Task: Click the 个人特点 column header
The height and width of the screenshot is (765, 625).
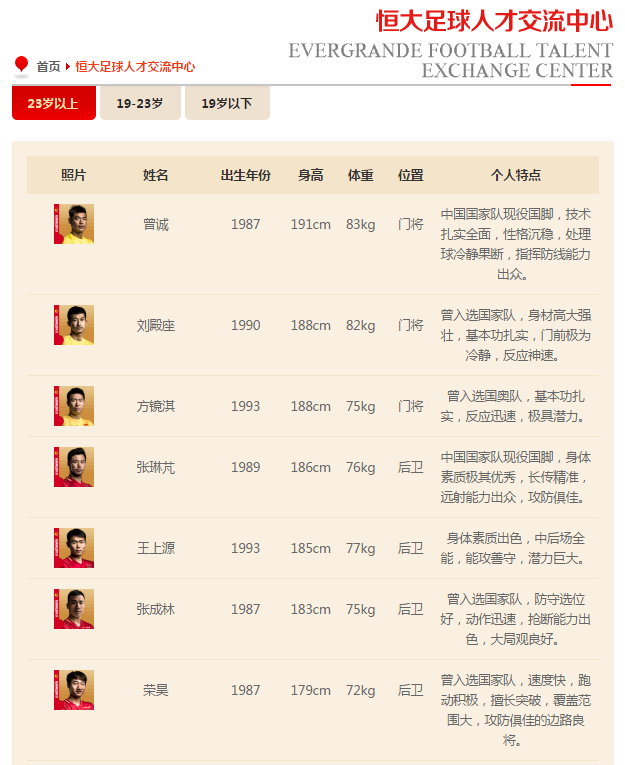Action: click(516, 175)
